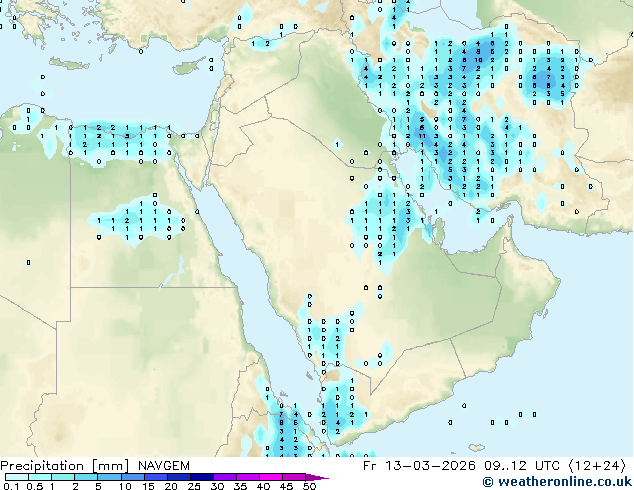Click the legend swatch between 1 and 2
This screenshot has height=490, width=634.
coord(63,477)
